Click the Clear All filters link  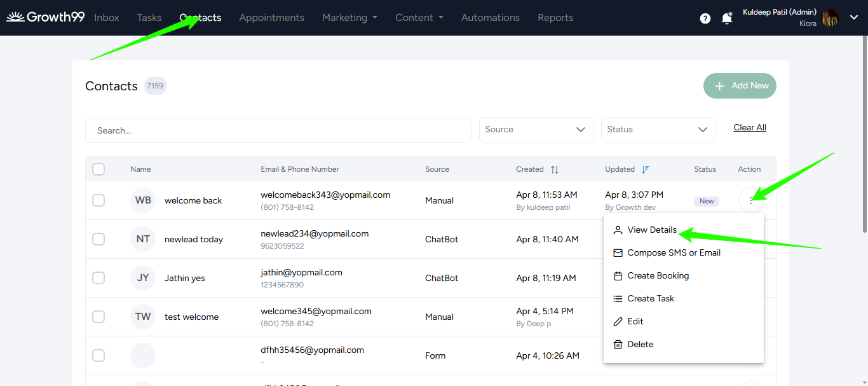click(750, 128)
